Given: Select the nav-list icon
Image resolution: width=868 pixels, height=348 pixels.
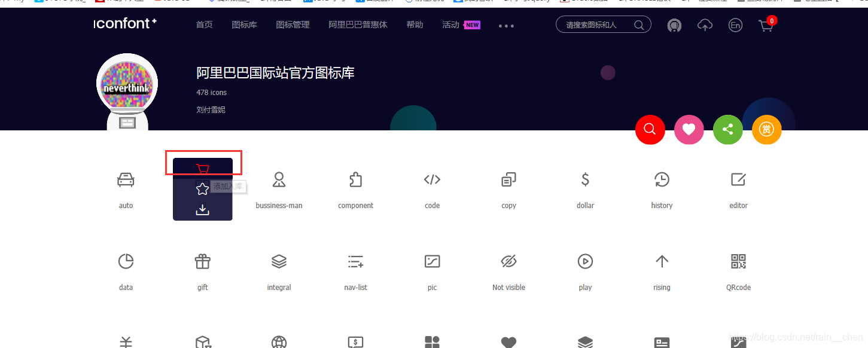Looking at the screenshot, I should tap(355, 261).
